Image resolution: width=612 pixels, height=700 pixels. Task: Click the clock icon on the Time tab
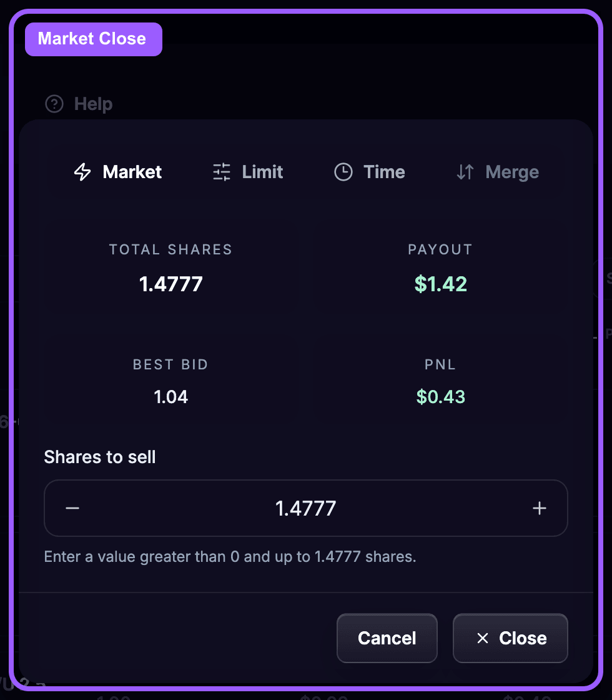tap(343, 172)
